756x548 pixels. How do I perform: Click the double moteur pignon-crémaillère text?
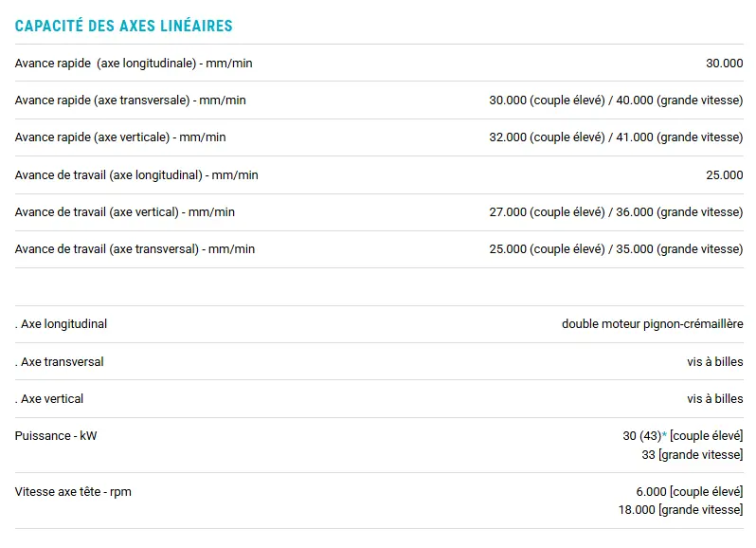click(x=653, y=324)
